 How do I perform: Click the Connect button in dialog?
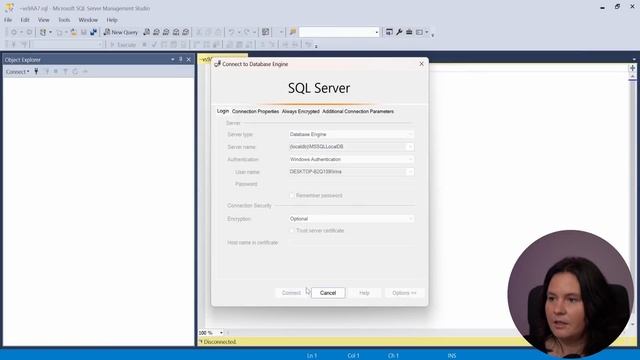coord(291,293)
